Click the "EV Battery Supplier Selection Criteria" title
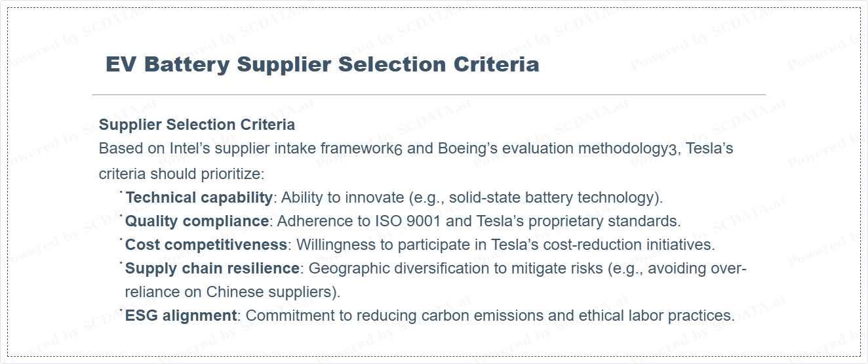868x364 pixels. pyautogui.click(x=322, y=64)
